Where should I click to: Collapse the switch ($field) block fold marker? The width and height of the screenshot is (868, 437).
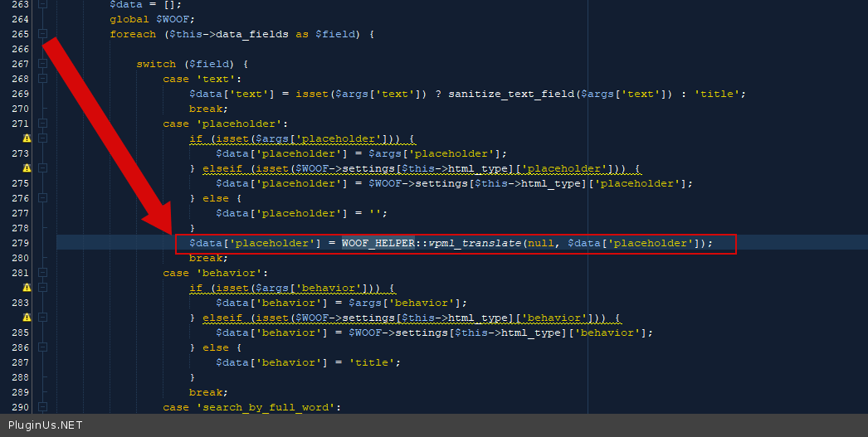click(42, 64)
